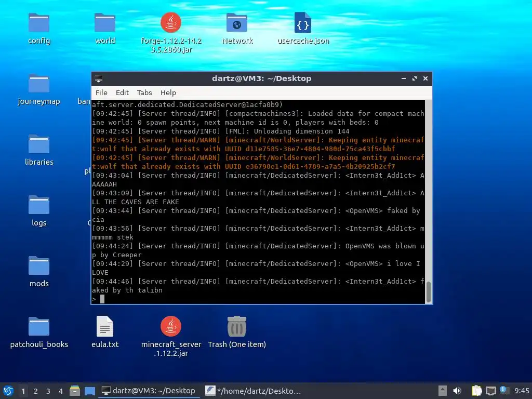The image size is (532, 399).
Task: Open the Tabs menu in terminal
Action: tap(144, 92)
